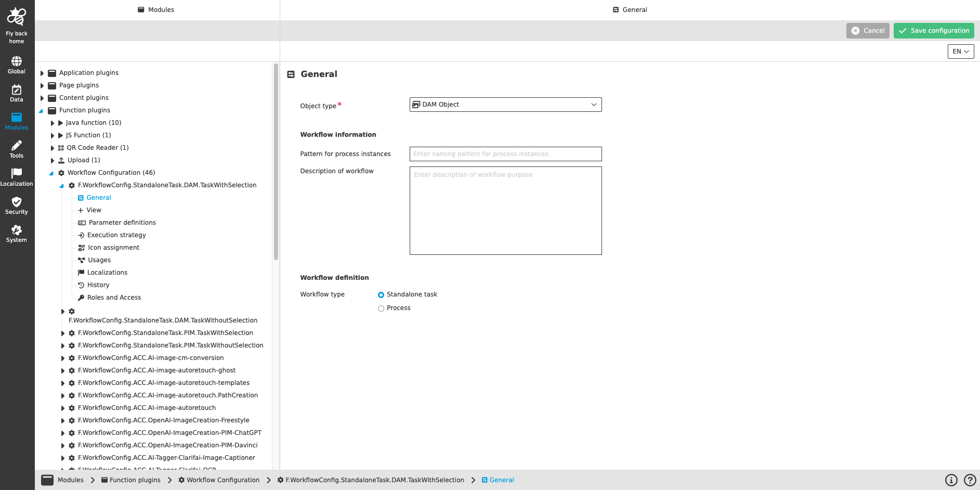Click inside the process instances naming pattern field
Viewport: 980px width, 490px height.
coord(505,154)
